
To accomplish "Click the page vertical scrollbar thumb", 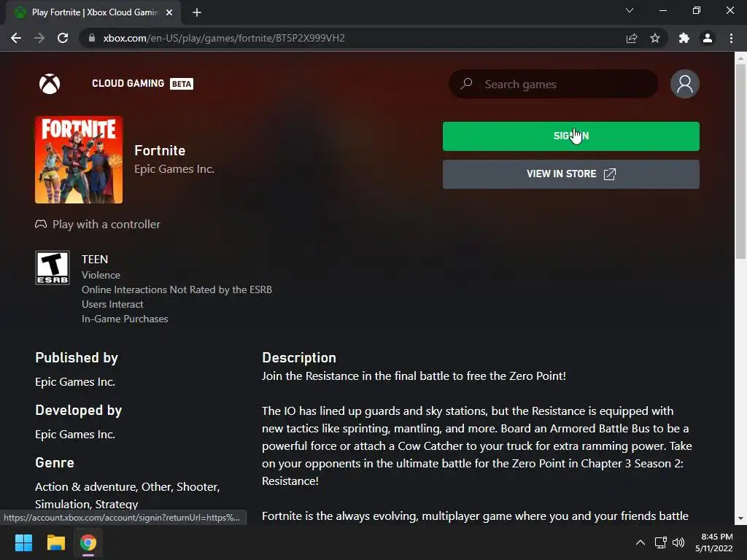I will coord(740,161).
